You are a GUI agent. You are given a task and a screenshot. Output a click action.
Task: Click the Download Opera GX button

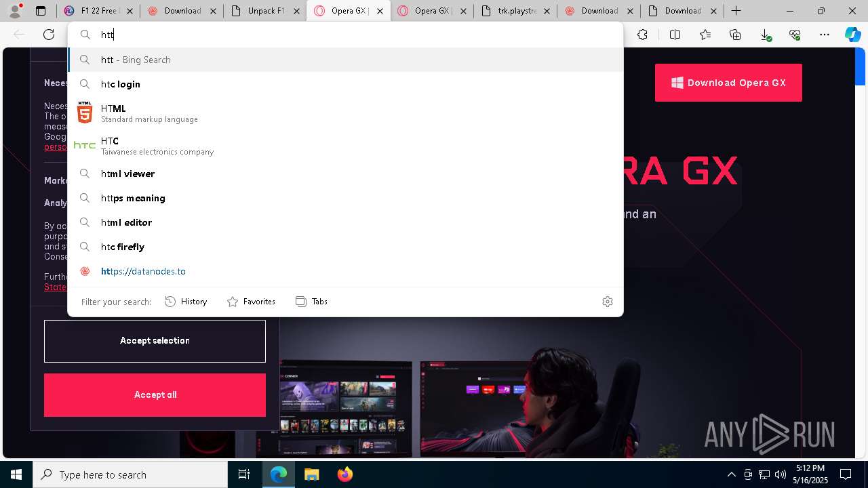point(728,83)
